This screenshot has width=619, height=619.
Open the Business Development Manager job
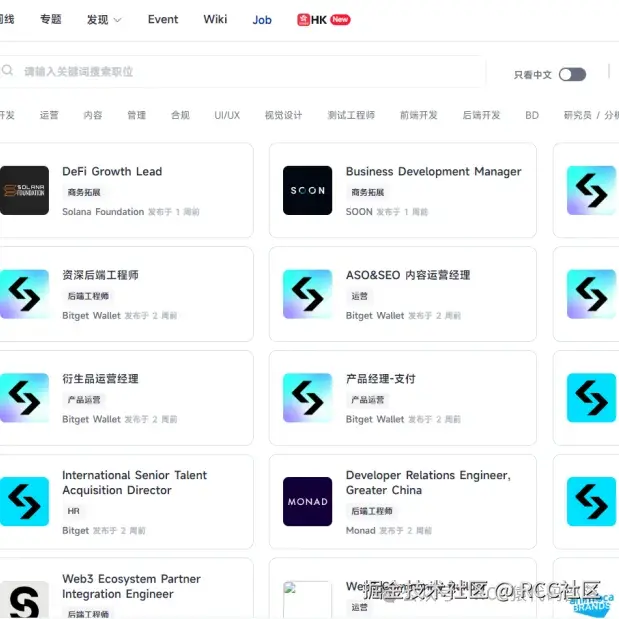point(433,171)
